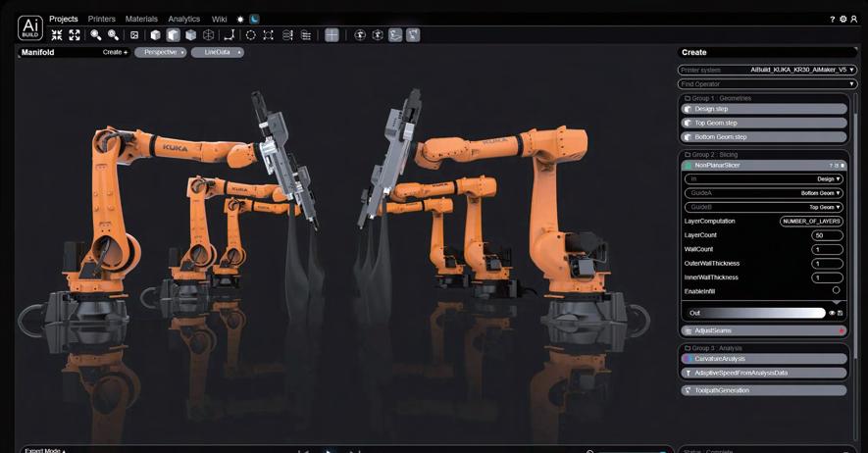Click the WallCount value field
The width and height of the screenshot is (868, 453).
click(827, 249)
